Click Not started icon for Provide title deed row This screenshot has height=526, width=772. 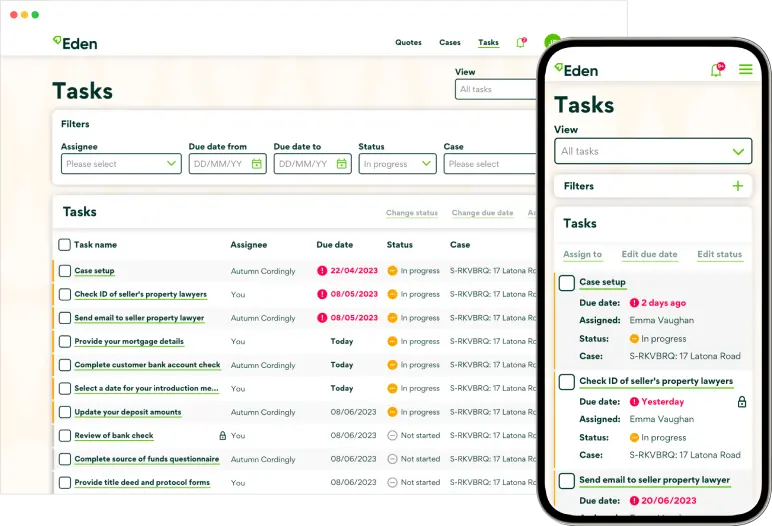[392, 482]
